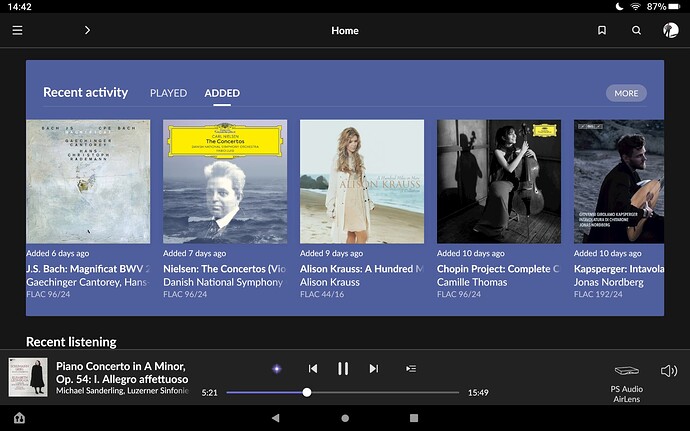Click the elapsed time 5:21
The image size is (690, 431).
[209, 393]
